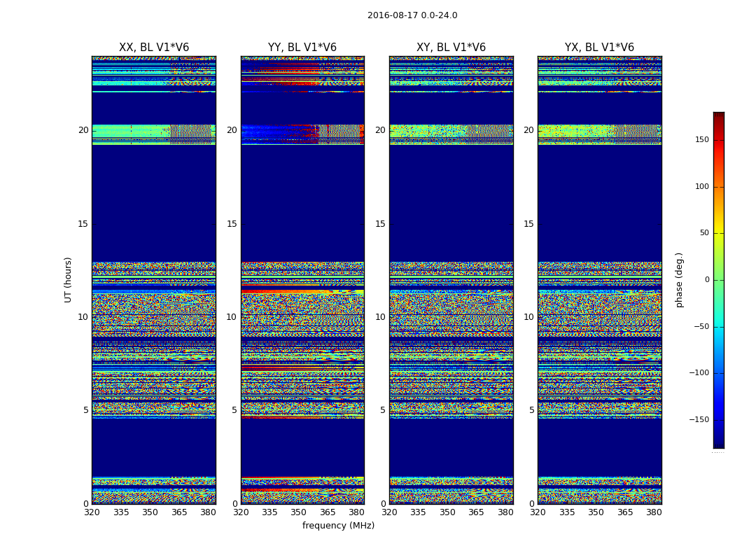
Task: Select the phase (deg.) colorbar label
Action: point(679,279)
